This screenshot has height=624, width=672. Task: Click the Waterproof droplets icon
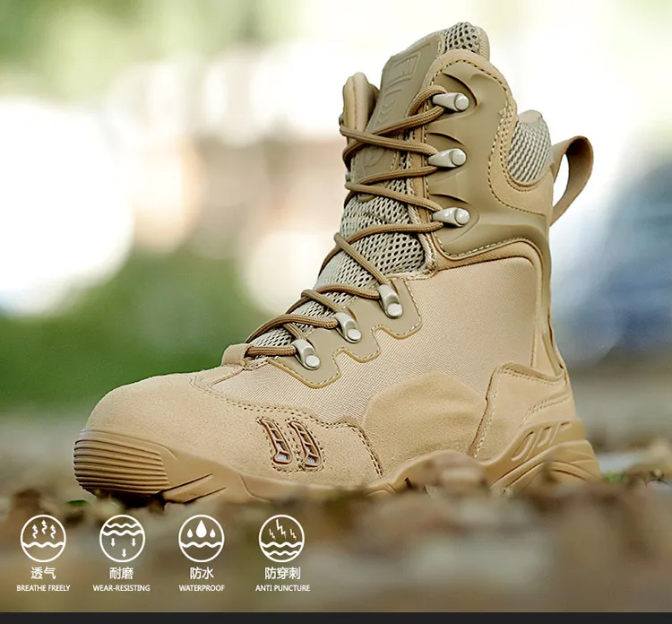(x=202, y=538)
